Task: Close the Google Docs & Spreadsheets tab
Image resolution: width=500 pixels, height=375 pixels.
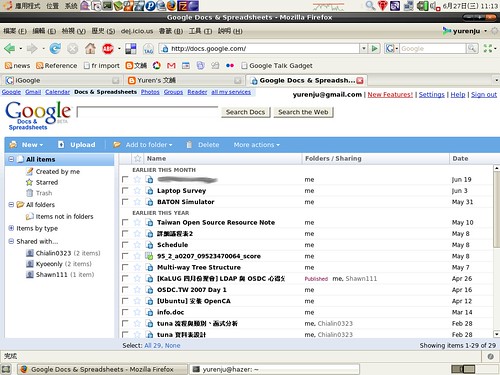Action: tap(360, 80)
